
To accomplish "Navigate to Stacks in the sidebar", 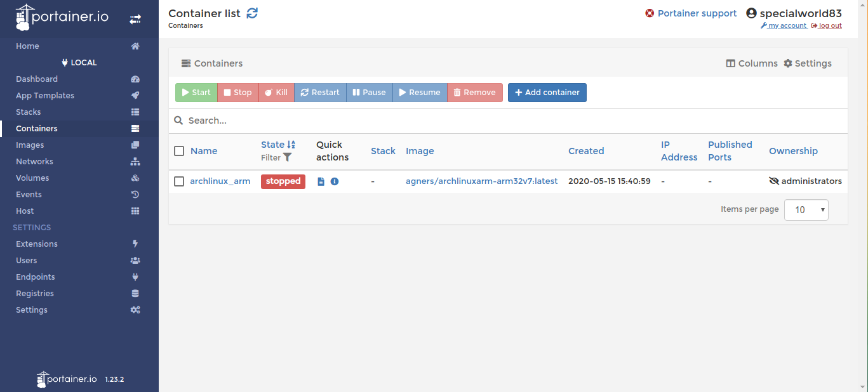I will [x=29, y=112].
